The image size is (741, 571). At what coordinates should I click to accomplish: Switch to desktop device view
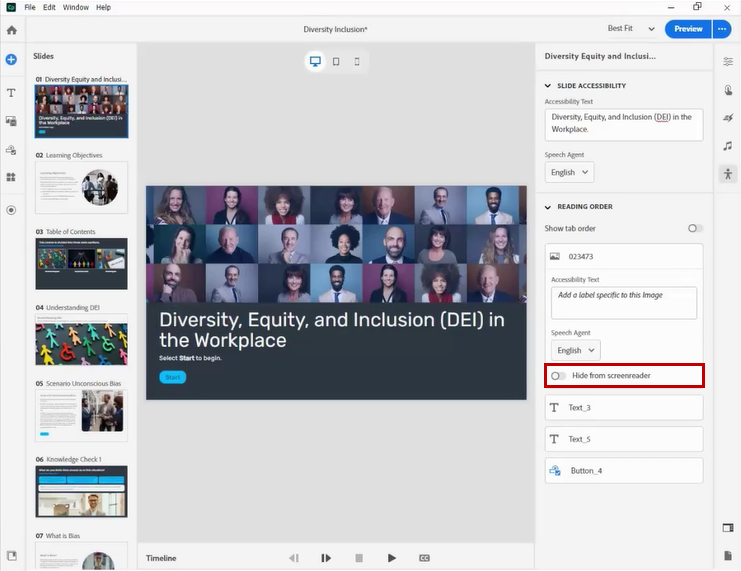point(315,61)
